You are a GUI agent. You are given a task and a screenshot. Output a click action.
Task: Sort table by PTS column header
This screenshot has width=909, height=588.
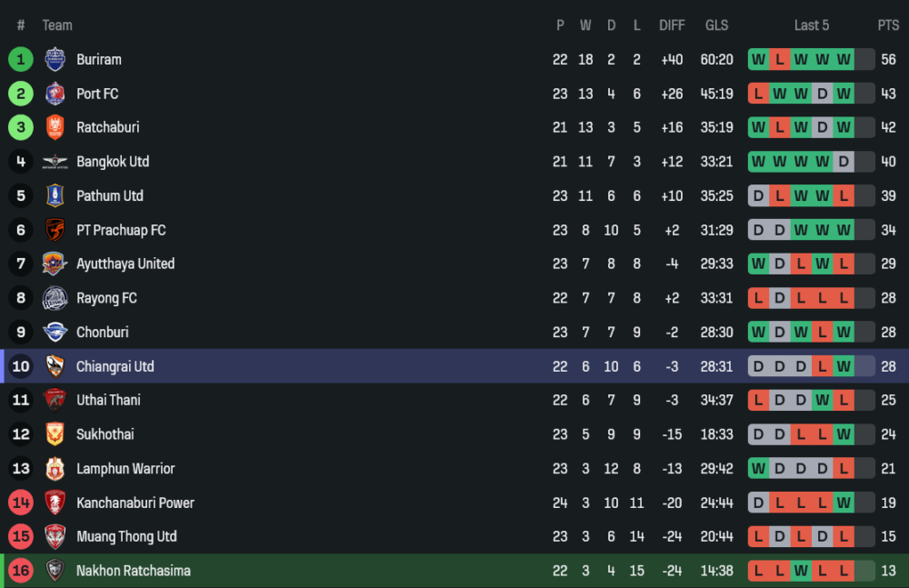pyautogui.click(x=888, y=25)
